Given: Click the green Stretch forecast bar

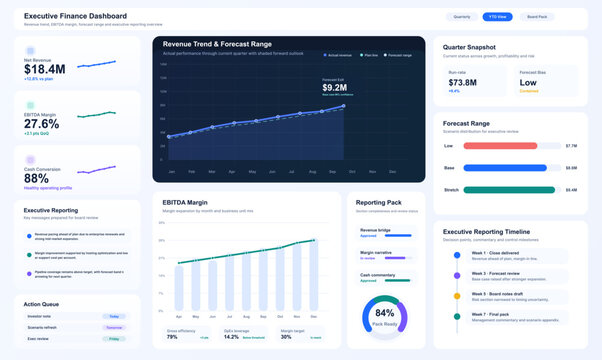Looking at the screenshot, I should (x=509, y=190).
